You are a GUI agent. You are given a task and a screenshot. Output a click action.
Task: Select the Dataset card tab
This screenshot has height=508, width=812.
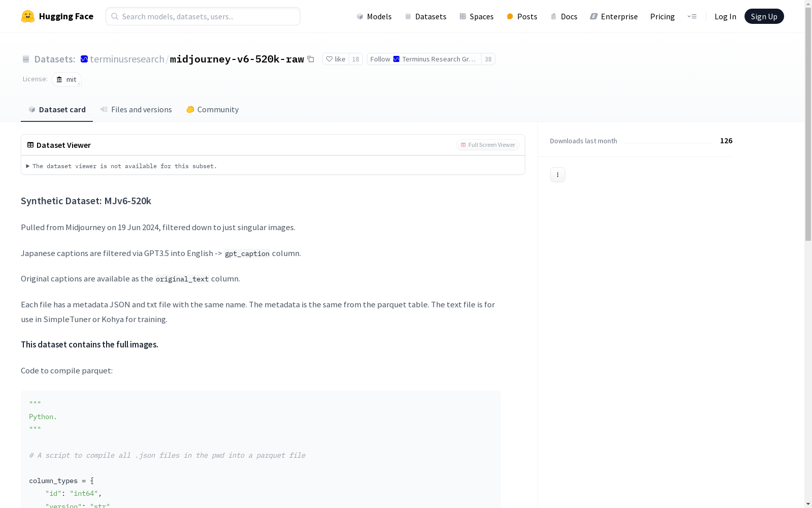point(57,109)
